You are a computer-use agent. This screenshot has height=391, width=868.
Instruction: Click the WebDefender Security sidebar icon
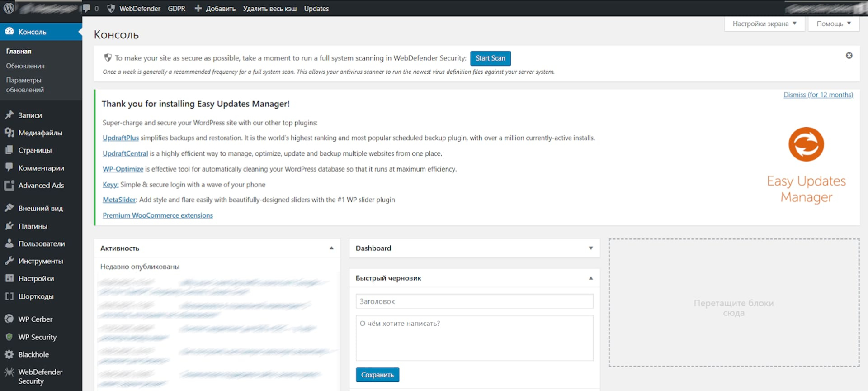[9, 372]
